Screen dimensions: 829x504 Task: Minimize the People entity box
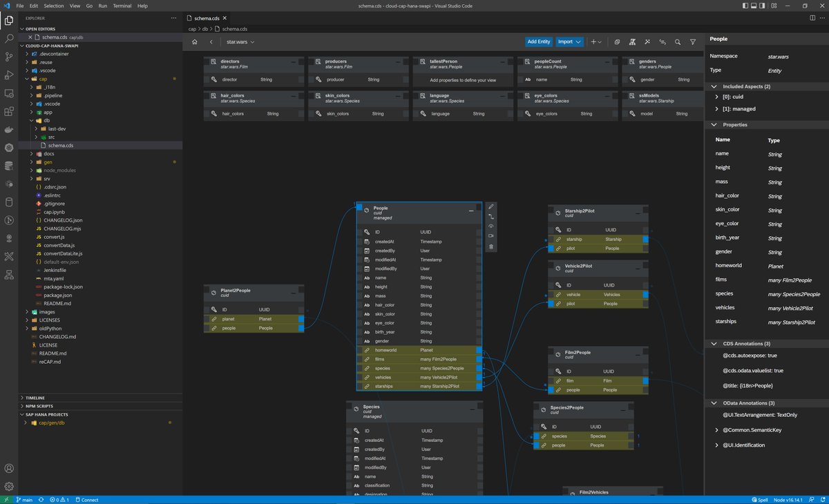(x=471, y=209)
